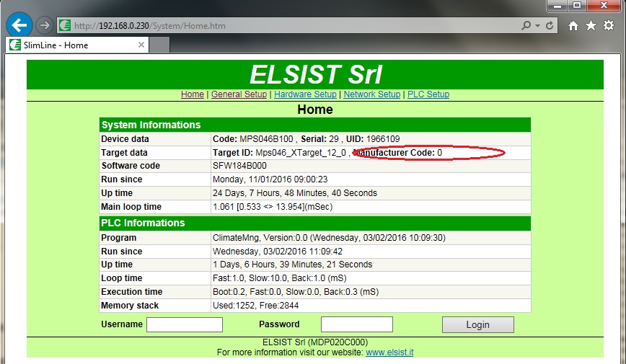Go back with the browser back arrow
Image resolution: width=626 pixels, height=364 pixels.
click(19, 25)
